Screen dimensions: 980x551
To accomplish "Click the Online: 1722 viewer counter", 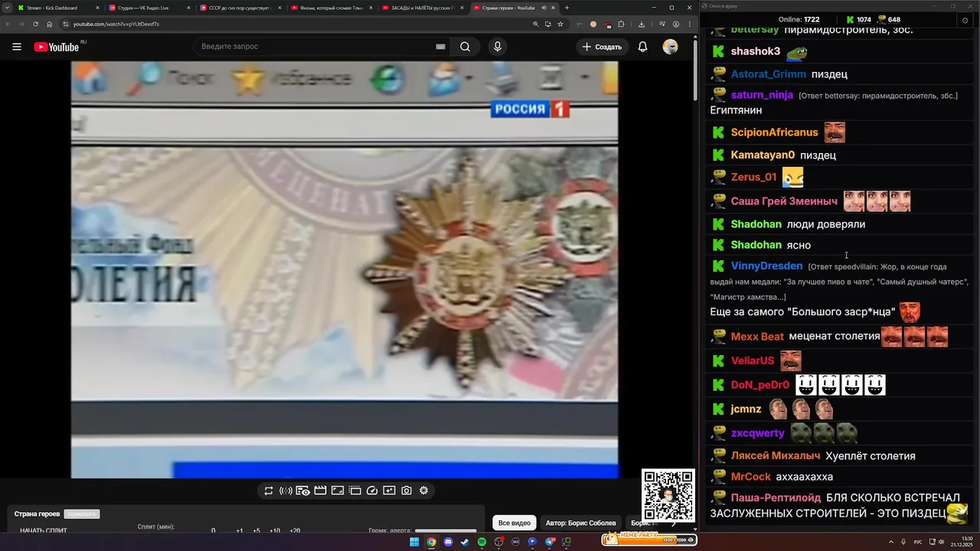I will 799,20.
